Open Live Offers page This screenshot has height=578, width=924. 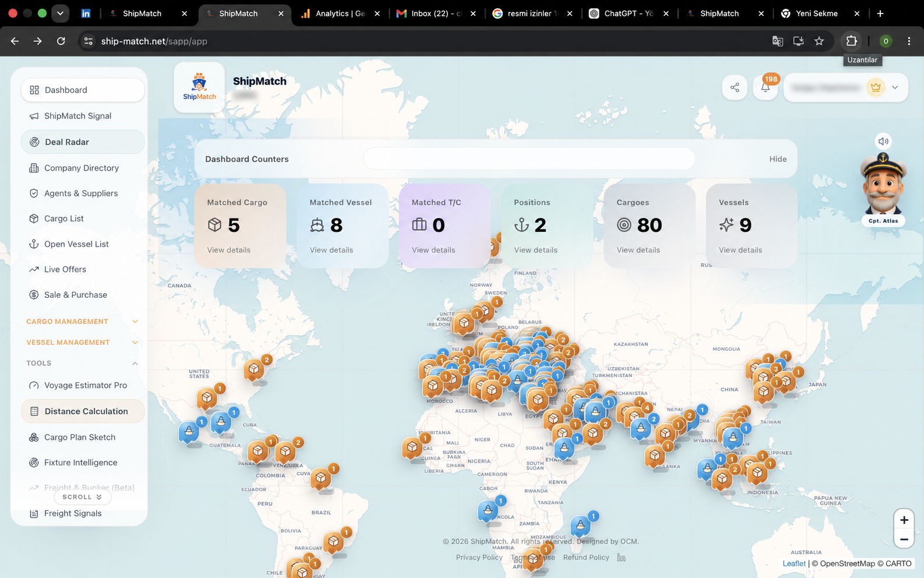(83, 269)
